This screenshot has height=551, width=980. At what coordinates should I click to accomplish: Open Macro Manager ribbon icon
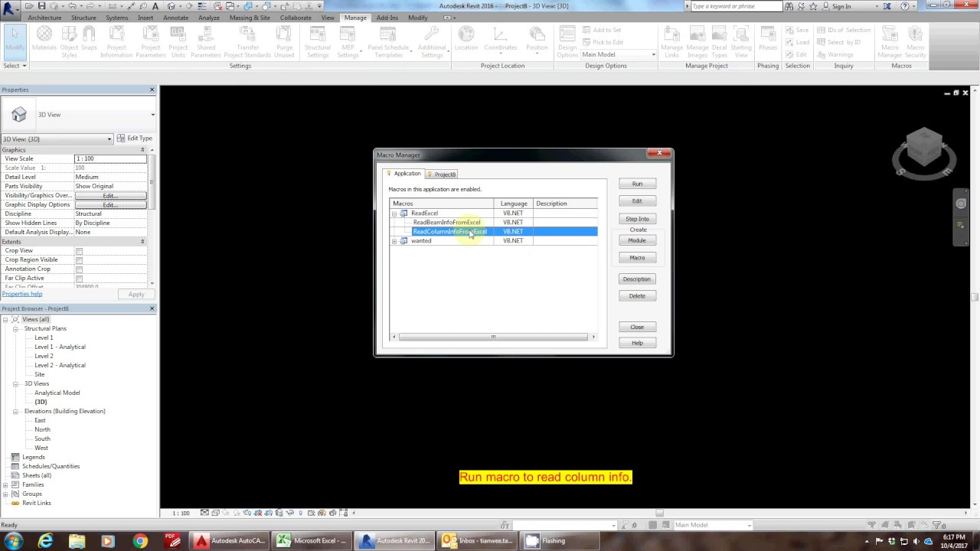pyautogui.click(x=890, y=41)
